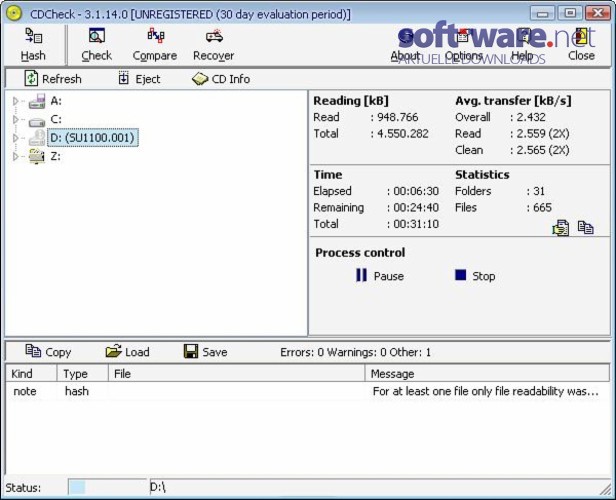Click the Copy pages icon in log toolbar
This screenshot has height=500, width=616.
tap(33, 351)
